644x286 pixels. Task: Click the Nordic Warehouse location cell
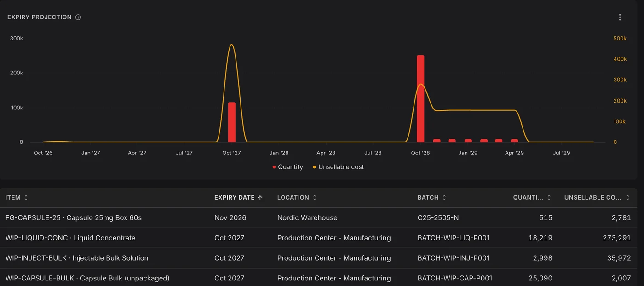[307, 217]
